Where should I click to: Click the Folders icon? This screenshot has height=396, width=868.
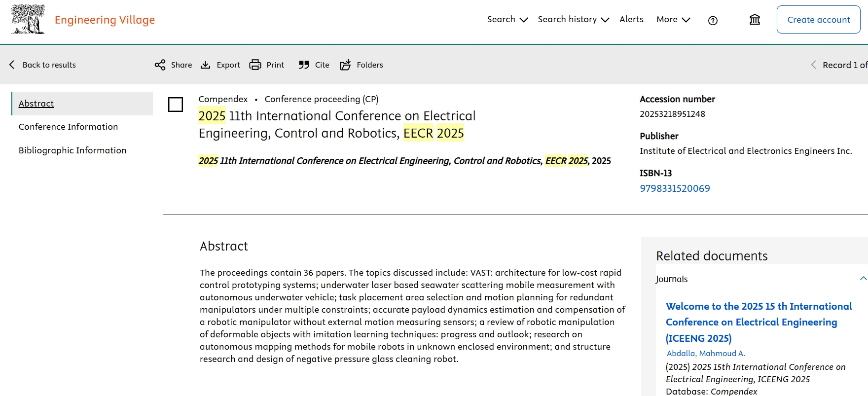[x=345, y=65]
